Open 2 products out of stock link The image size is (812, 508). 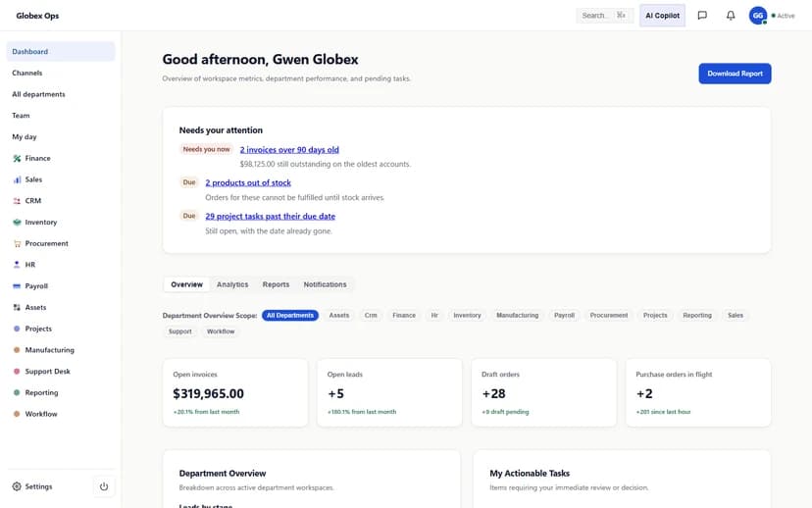pos(248,182)
